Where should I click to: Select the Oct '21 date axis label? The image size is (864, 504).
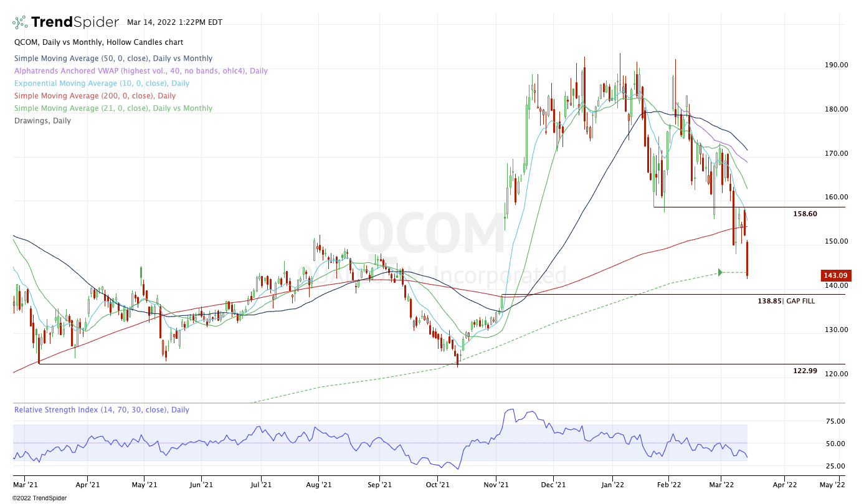point(438,483)
